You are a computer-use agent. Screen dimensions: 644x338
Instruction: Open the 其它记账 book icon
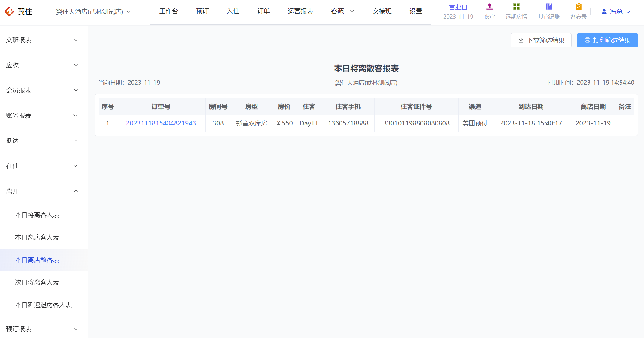point(549,7)
